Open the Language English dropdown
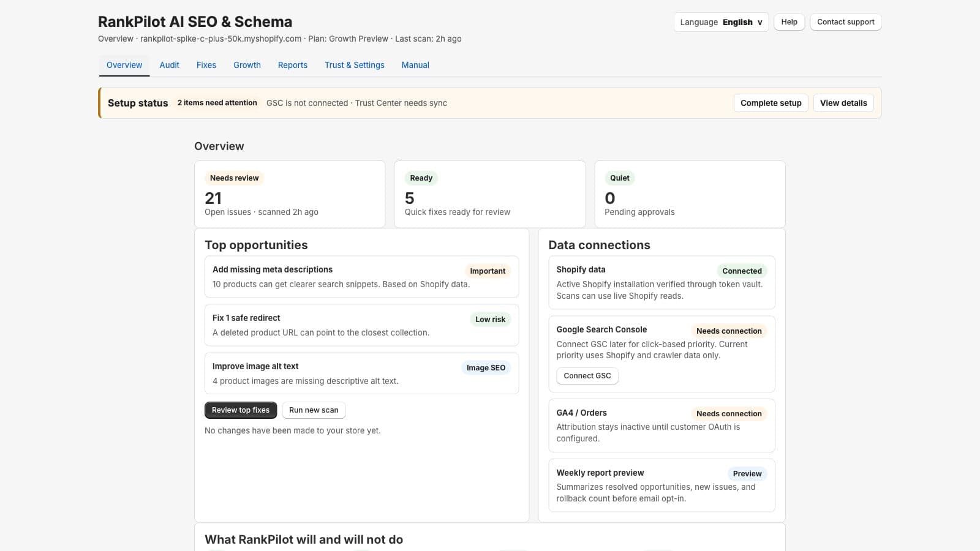Viewport: 980px width, 551px height. (721, 22)
